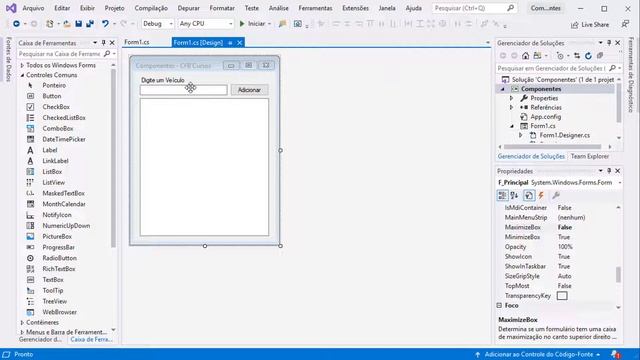Screen dimensions: 640x360
Task: Expand Todos os Windows Forms group
Action: click(x=22, y=65)
